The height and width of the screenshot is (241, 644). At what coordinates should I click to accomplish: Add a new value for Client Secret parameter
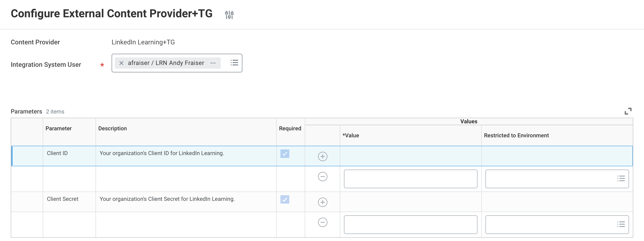tap(323, 202)
